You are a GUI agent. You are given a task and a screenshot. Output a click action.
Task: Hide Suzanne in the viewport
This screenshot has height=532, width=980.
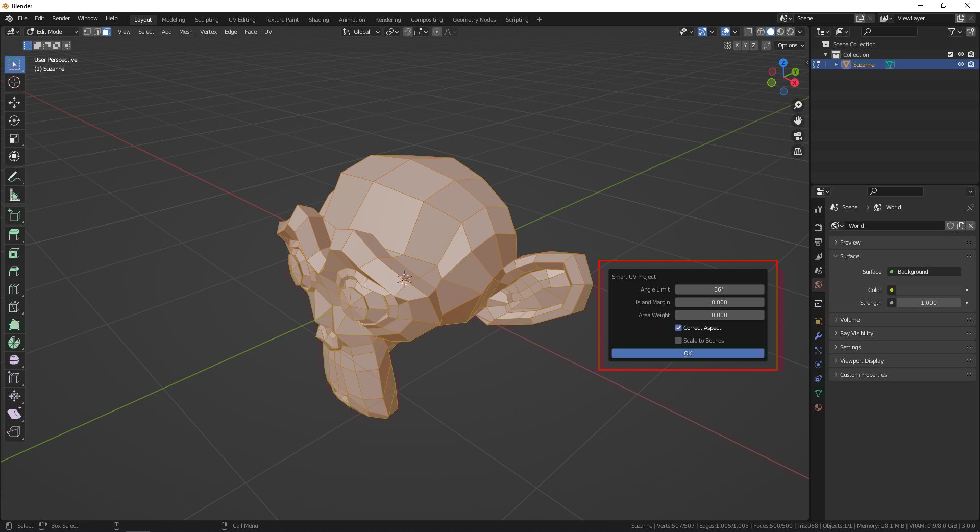coord(961,64)
